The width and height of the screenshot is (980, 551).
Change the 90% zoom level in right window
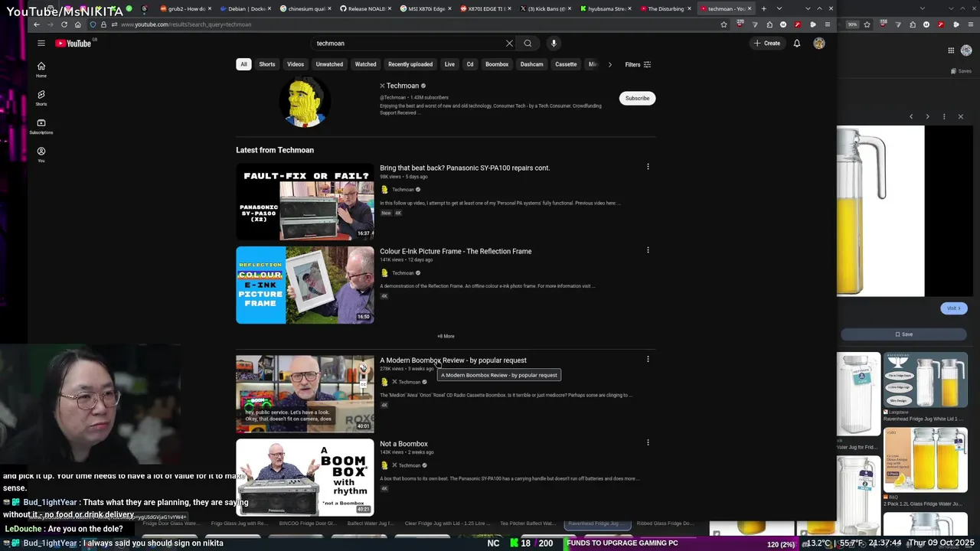click(x=851, y=24)
